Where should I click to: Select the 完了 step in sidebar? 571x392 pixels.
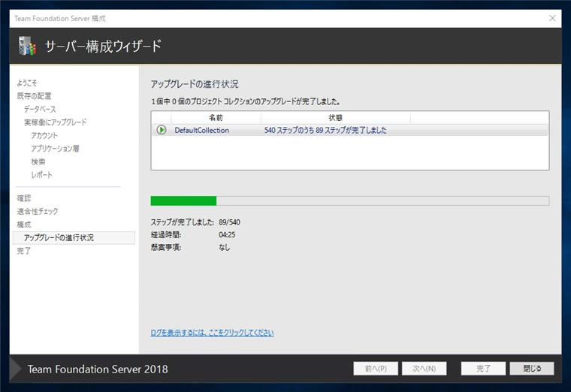point(24,251)
